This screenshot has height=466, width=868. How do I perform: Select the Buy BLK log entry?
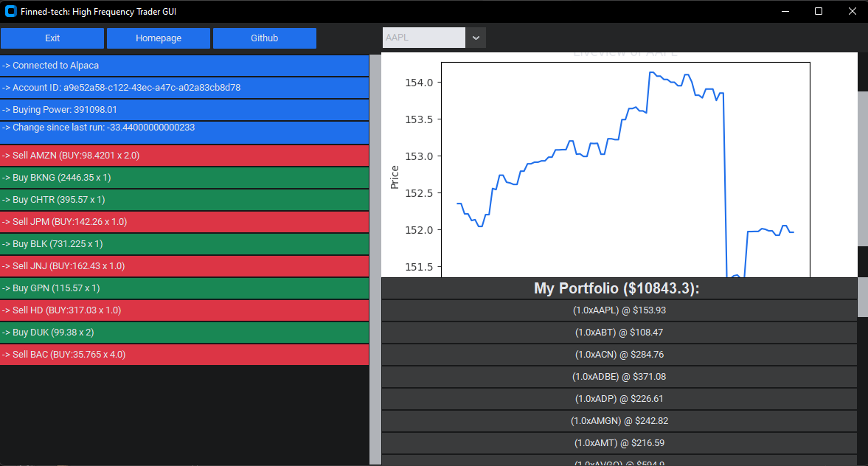(184, 244)
